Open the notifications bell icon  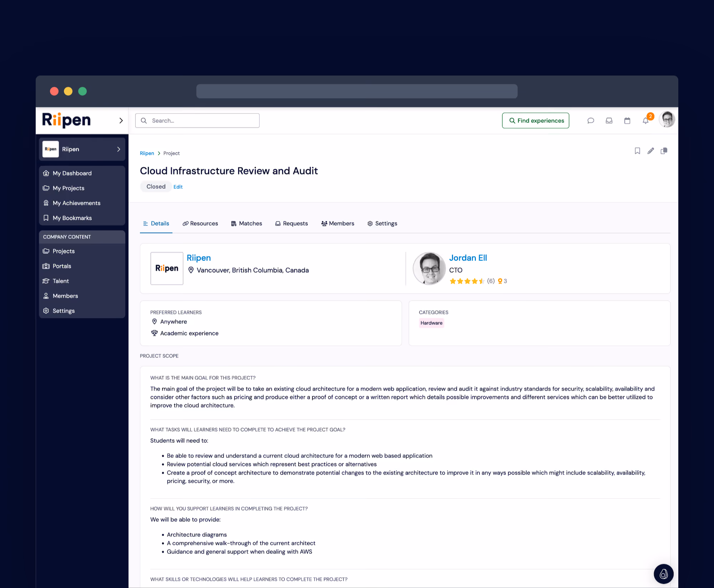[x=645, y=121]
